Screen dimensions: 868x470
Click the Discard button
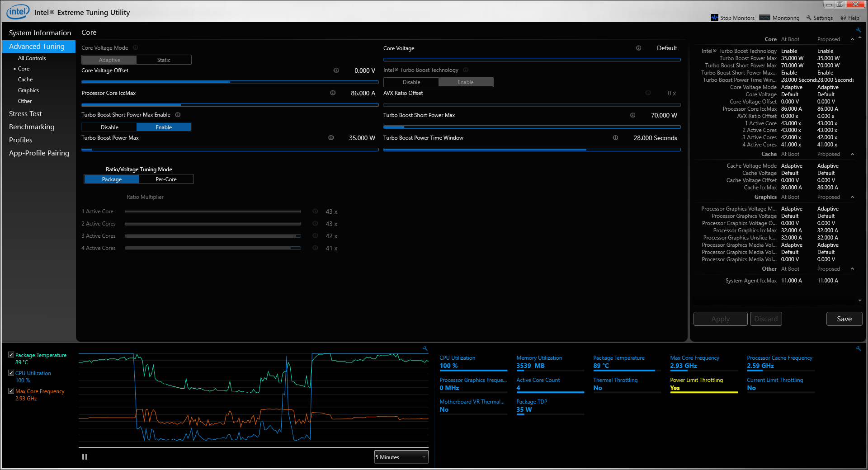pyautogui.click(x=765, y=319)
